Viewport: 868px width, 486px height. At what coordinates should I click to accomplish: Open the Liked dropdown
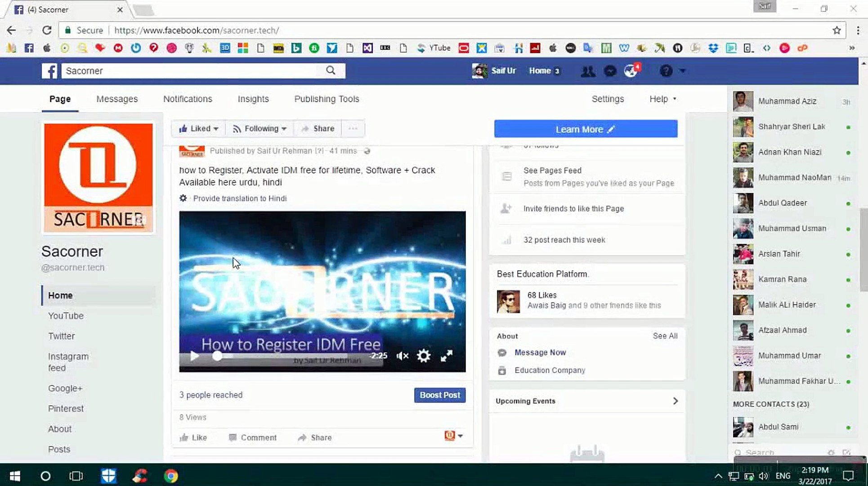(198, 128)
